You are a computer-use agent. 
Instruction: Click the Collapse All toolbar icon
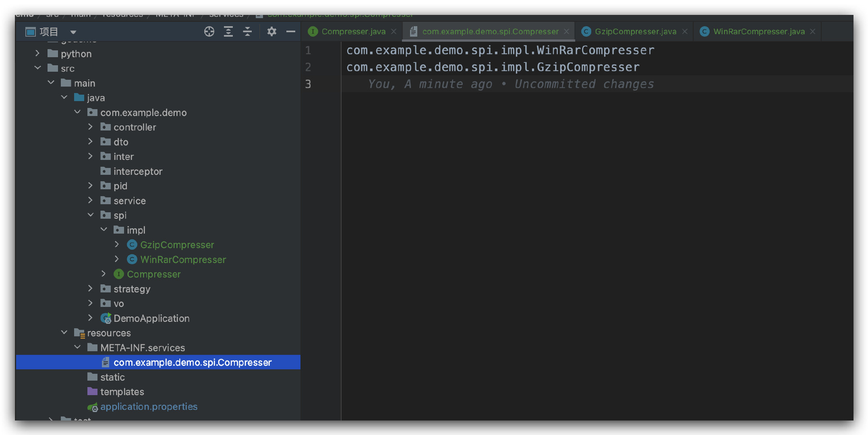pos(247,31)
